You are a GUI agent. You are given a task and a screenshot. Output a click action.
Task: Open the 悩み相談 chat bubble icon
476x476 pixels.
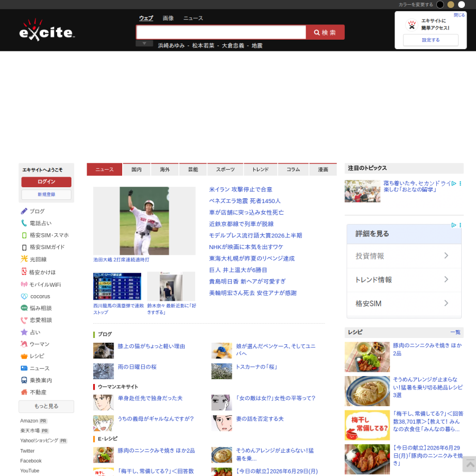(24, 308)
